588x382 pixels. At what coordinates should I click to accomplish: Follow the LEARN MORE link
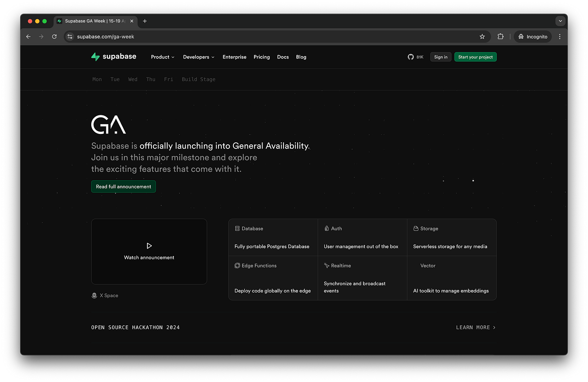point(476,328)
